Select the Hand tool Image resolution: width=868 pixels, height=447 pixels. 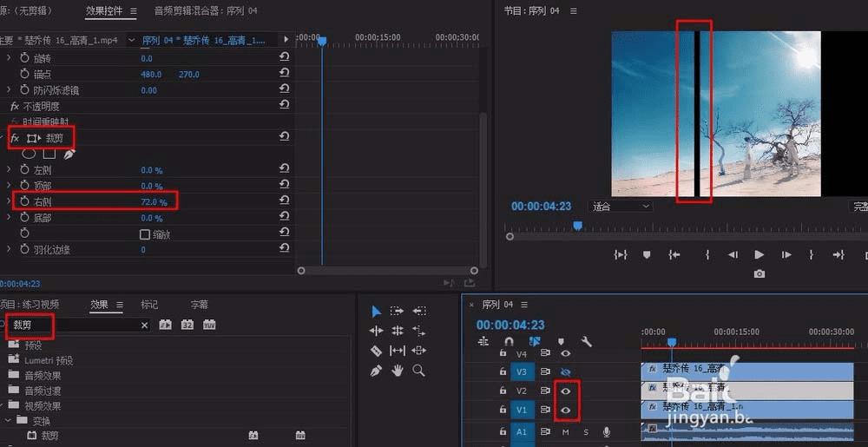click(x=397, y=371)
